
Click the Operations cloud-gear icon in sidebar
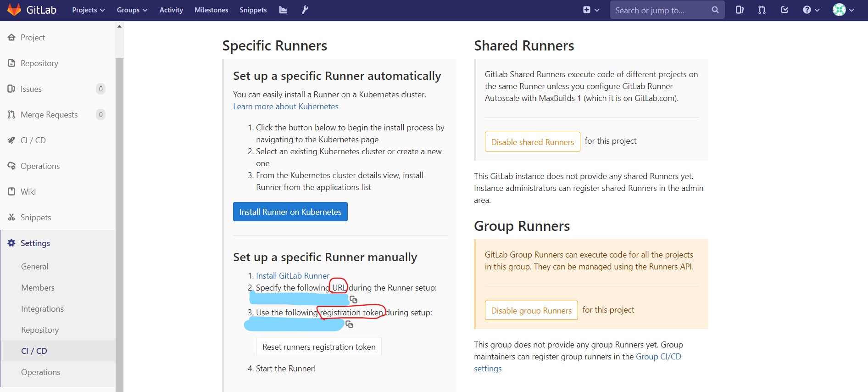coord(11,166)
